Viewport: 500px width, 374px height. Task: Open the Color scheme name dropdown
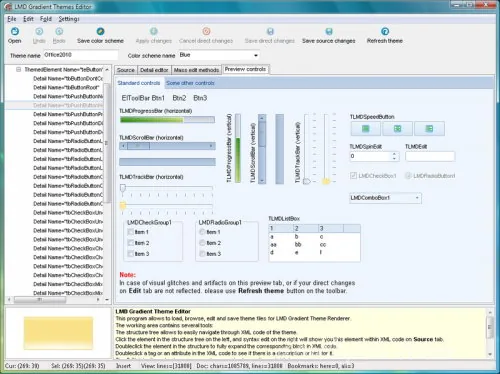pyautogui.click(x=256, y=55)
